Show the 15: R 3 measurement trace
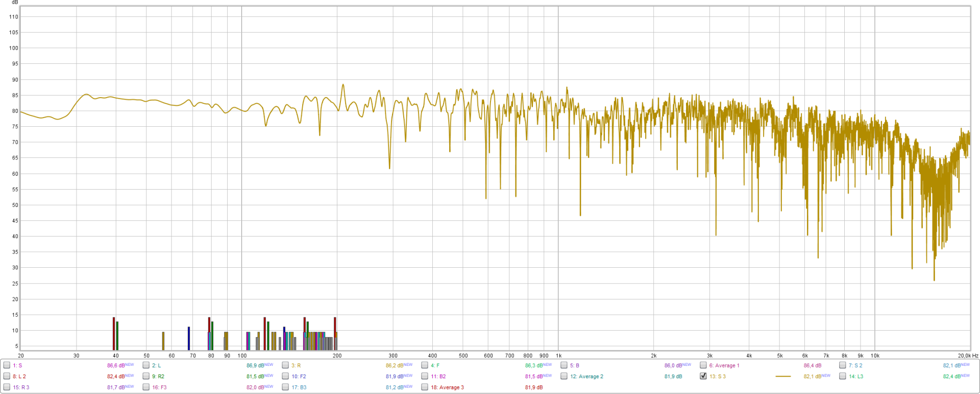The width and height of the screenshot is (980, 394). point(7,387)
